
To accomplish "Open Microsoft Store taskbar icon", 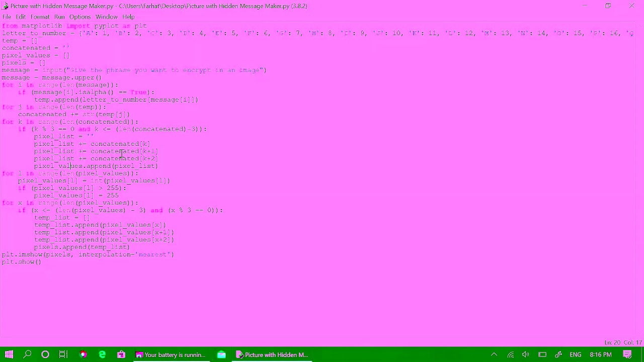I will click(121, 354).
